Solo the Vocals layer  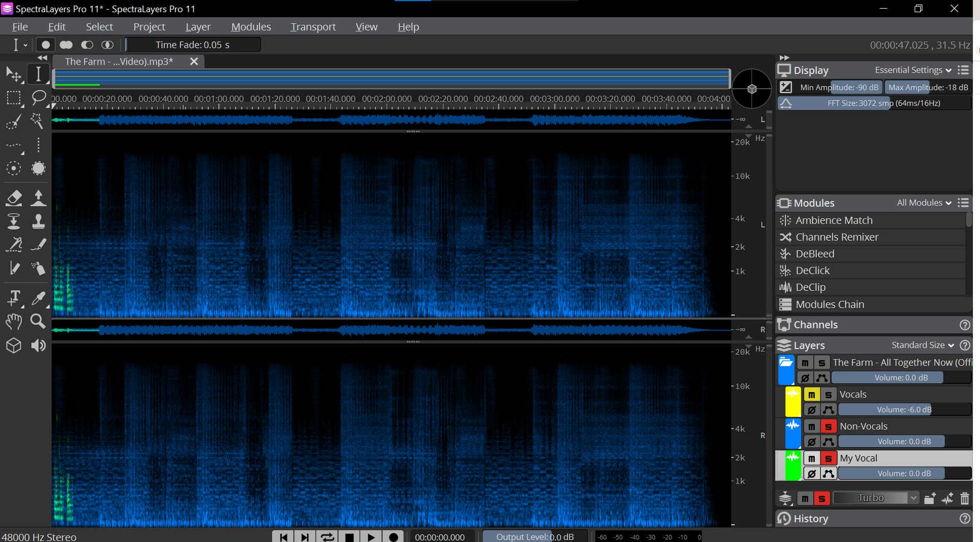pyautogui.click(x=828, y=395)
